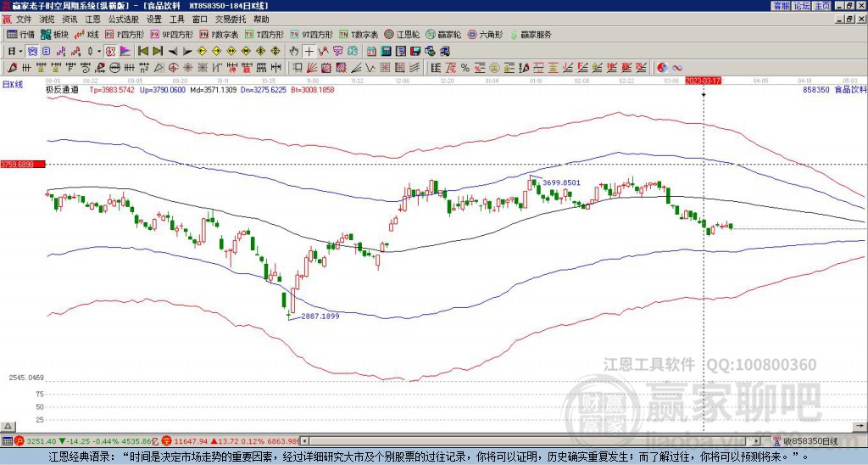Expand the 日 period dropdown
Viewport: 868px width, 465px height.
click(x=21, y=52)
